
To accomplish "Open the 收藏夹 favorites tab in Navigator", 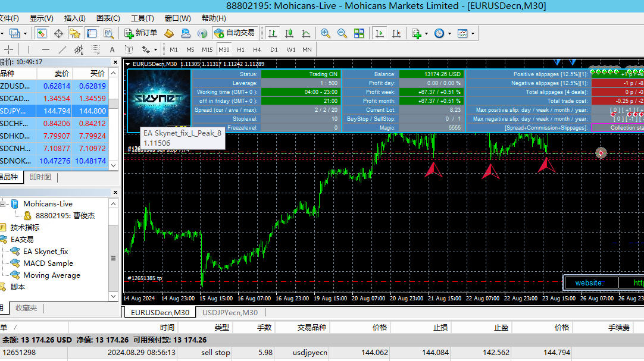I will 26,307.
